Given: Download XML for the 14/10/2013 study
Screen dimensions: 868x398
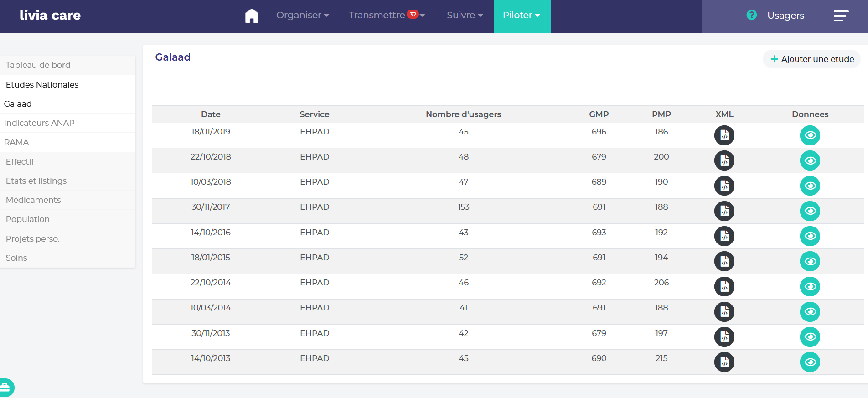Looking at the screenshot, I should coord(724,362).
